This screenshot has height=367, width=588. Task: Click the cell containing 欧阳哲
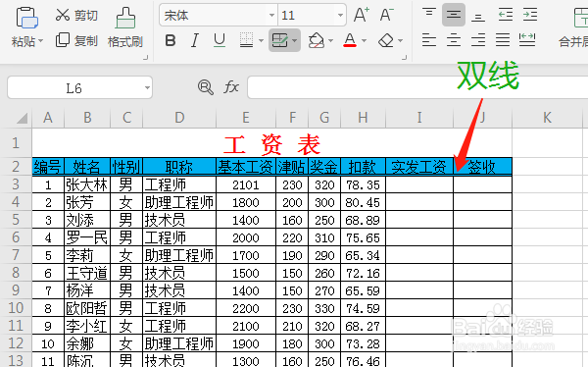click(87, 308)
